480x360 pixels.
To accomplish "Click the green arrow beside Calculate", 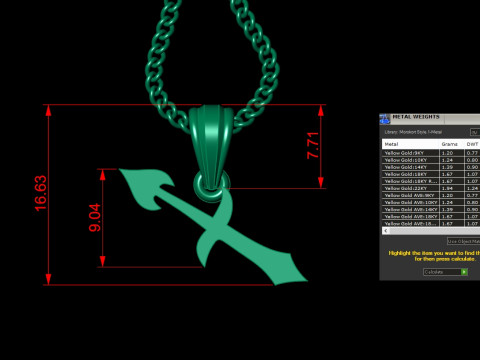I will point(464,272).
